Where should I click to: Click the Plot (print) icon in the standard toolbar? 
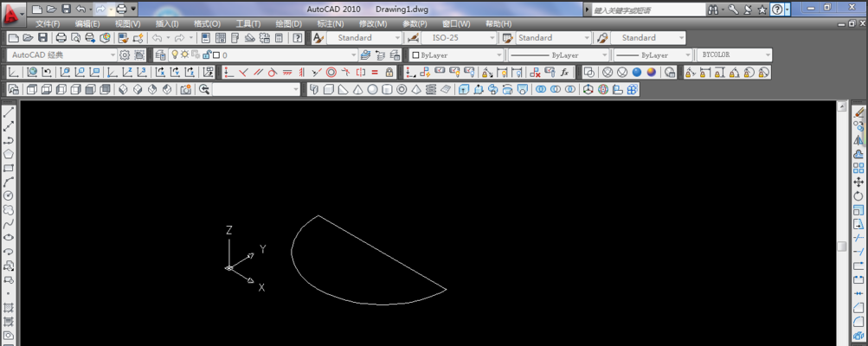point(61,38)
